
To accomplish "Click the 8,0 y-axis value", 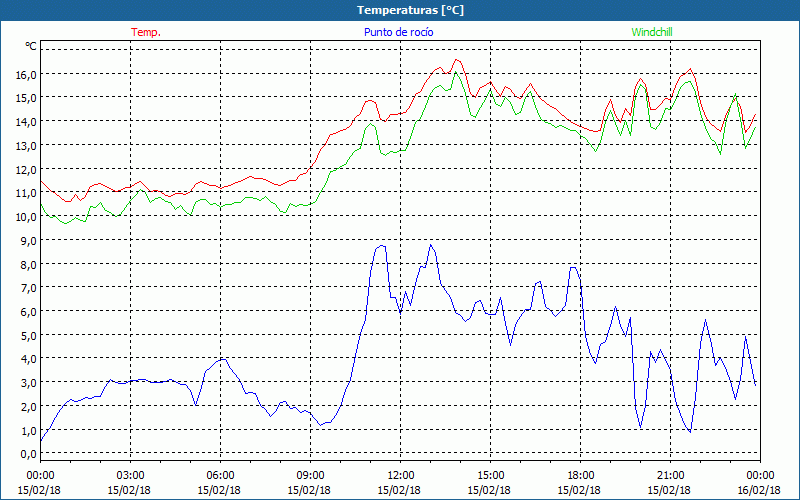I will (x=29, y=264).
